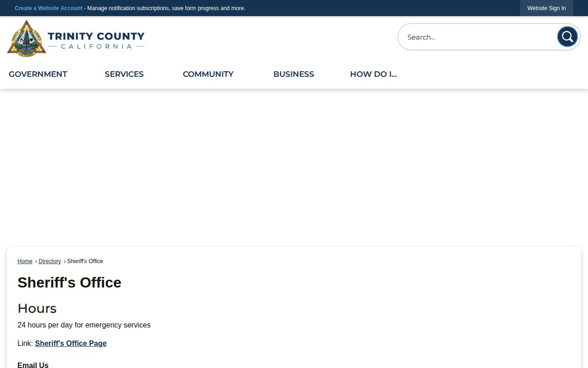The height and width of the screenshot is (368, 588).
Task: Open the Government menu
Action: coord(38,74)
